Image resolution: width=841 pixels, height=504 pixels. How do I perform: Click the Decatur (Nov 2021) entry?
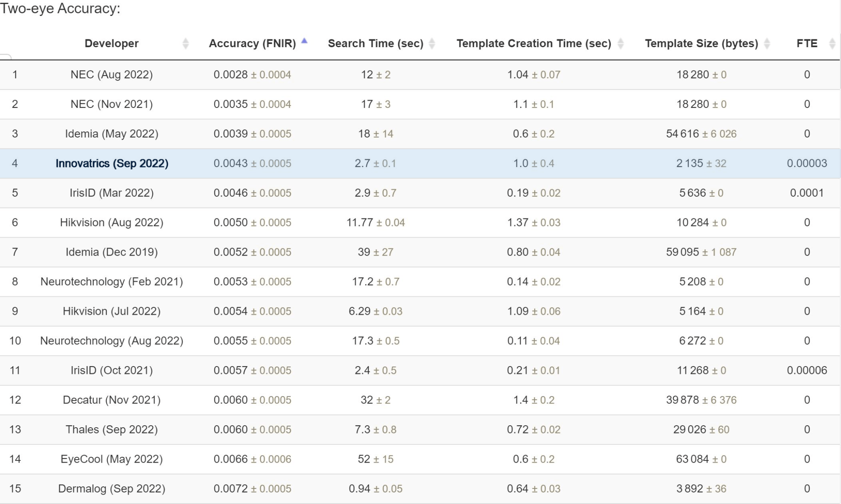pyautogui.click(x=112, y=400)
